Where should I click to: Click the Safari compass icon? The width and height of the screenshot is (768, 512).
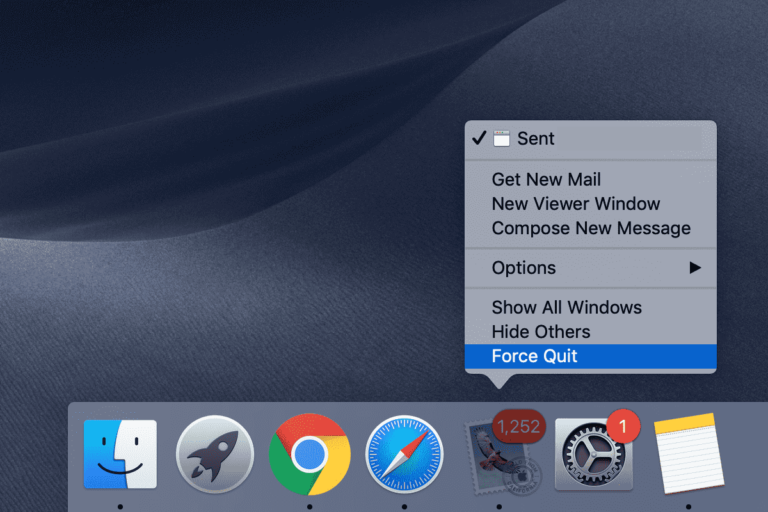(404, 455)
